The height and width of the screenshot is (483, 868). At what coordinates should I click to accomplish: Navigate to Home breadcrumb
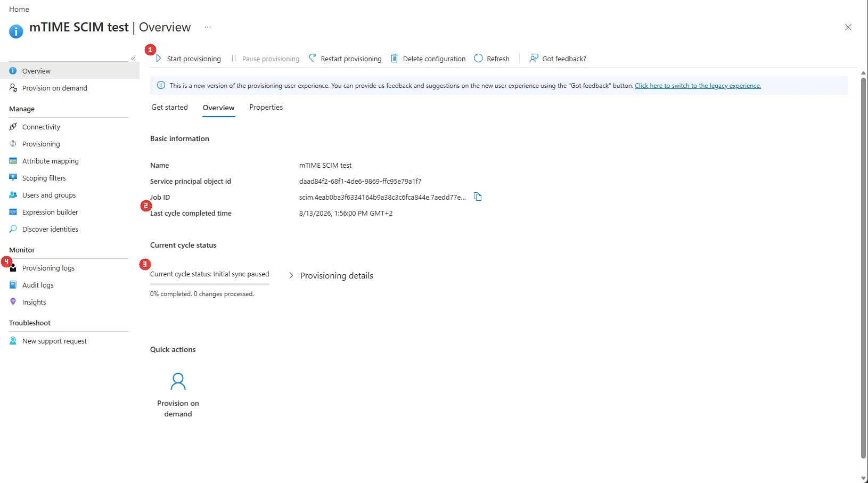[19, 9]
